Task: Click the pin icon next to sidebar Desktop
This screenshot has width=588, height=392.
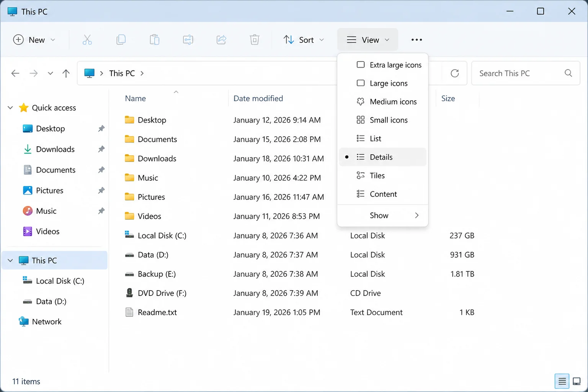Action: [101, 128]
